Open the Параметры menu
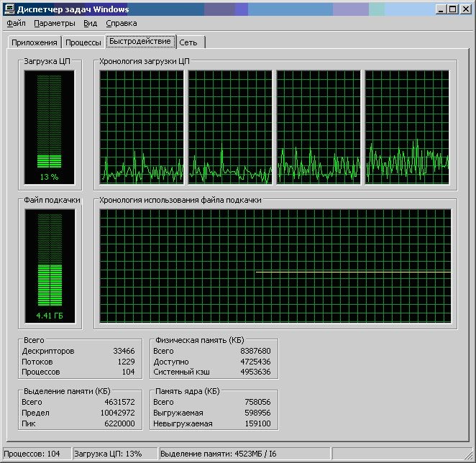Image resolution: width=476 pixels, height=463 pixels. tap(54, 23)
